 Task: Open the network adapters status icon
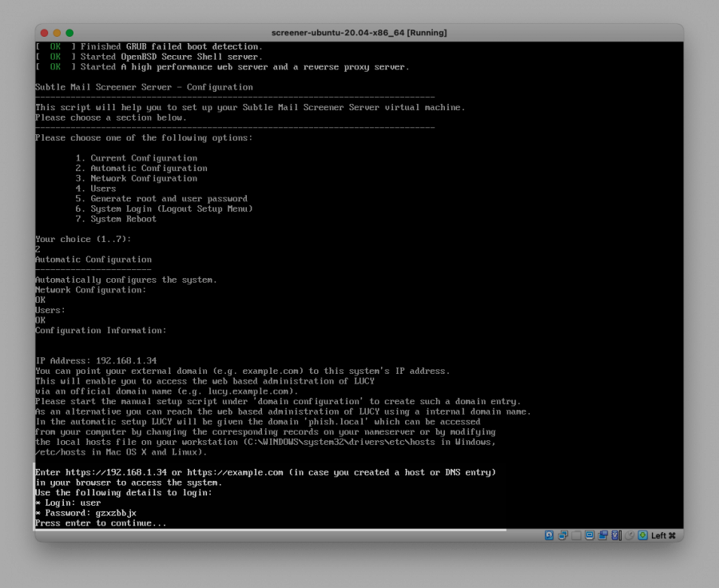pos(562,535)
